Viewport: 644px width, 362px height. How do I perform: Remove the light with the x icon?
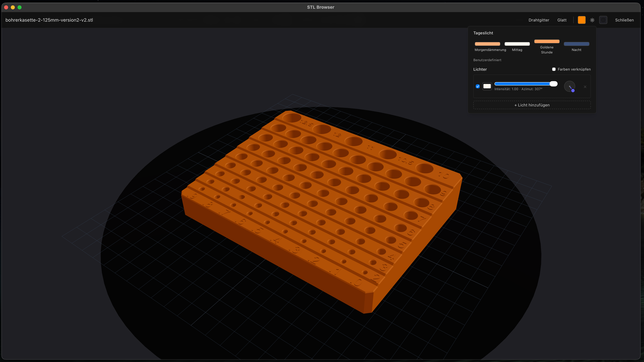585,87
